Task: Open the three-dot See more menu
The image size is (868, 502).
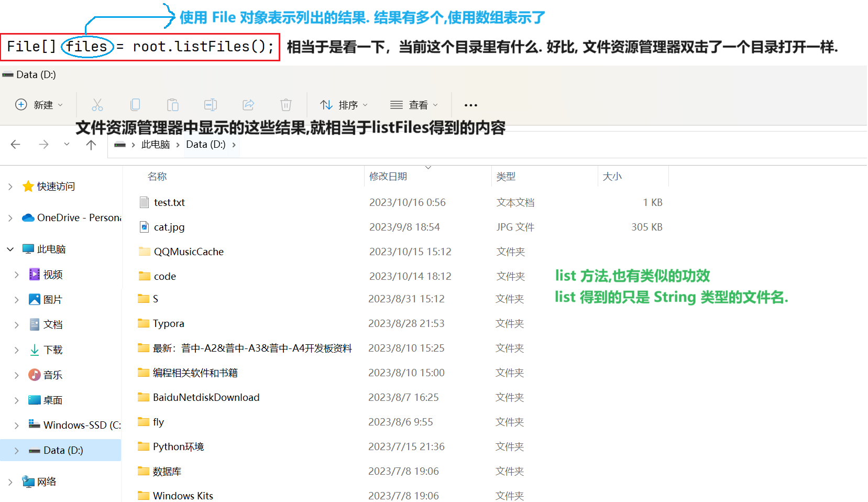Action: [x=471, y=105]
